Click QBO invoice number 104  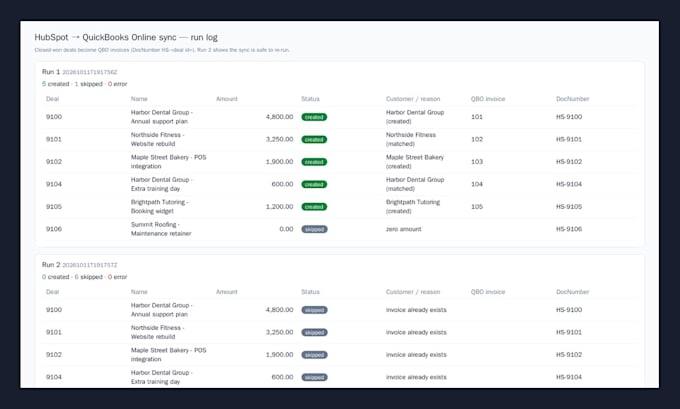click(x=477, y=184)
